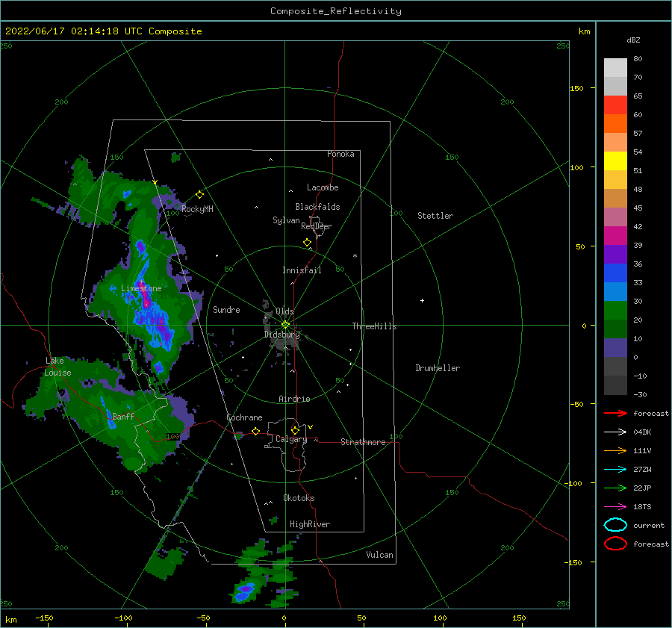Click the yellow diamond marker near RockyMH
Screen dimensions: 672x628
[x=199, y=195]
